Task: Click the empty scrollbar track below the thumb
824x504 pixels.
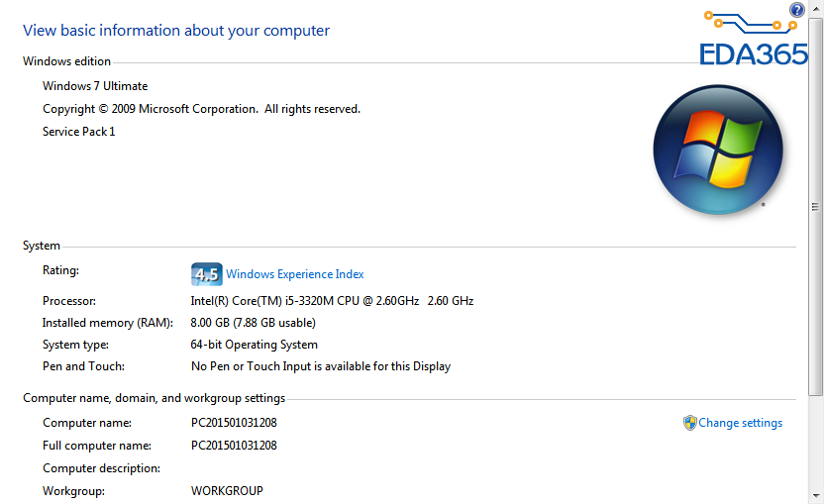Action: (816, 446)
